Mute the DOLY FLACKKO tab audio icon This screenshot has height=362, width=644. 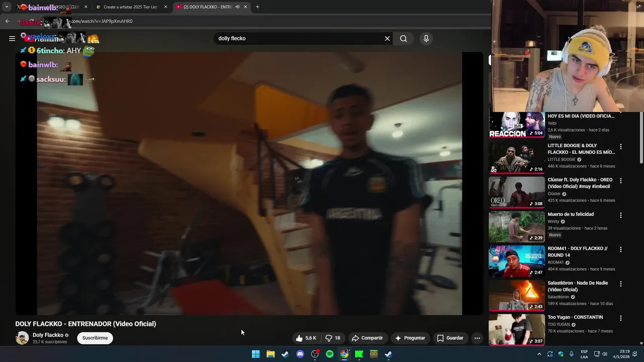click(x=237, y=7)
